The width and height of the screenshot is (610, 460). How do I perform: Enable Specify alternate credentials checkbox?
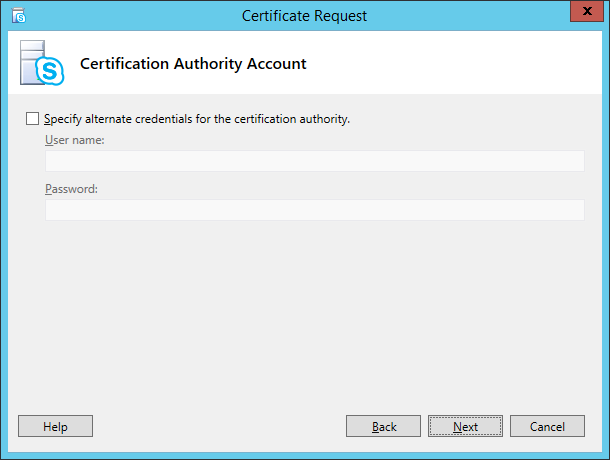(32, 119)
